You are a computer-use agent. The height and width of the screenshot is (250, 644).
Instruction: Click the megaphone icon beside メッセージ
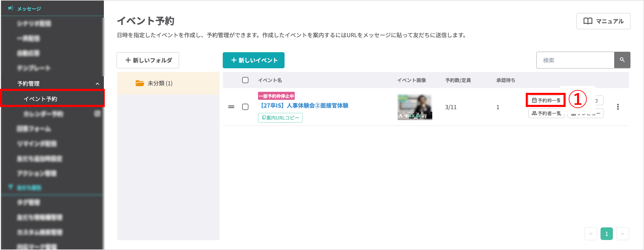(x=11, y=8)
